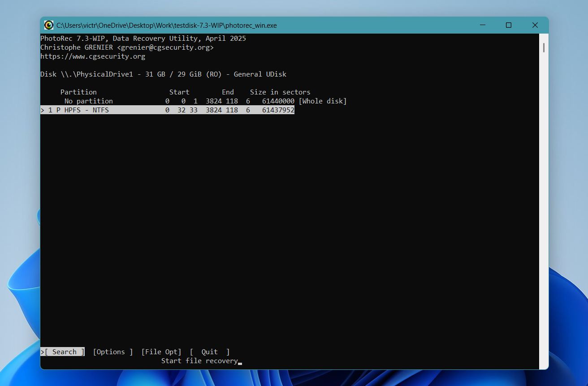
Task: Select Quit to exit PhotoRec
Action: coord(209,352)
